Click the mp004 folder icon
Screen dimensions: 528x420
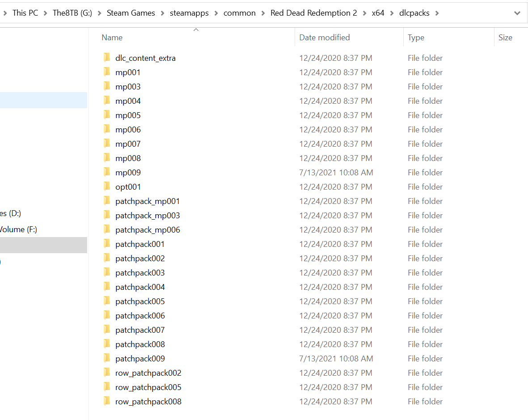tap(107, 101)
